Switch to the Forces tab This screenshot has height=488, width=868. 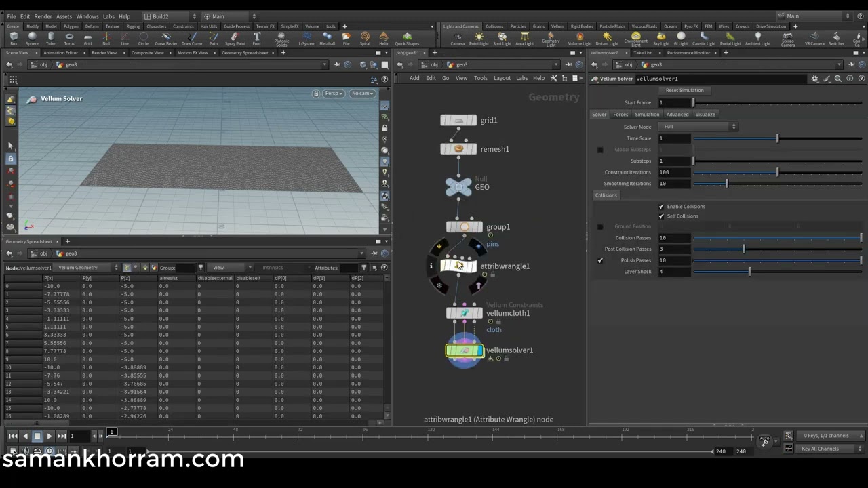(x=620, y=115)
